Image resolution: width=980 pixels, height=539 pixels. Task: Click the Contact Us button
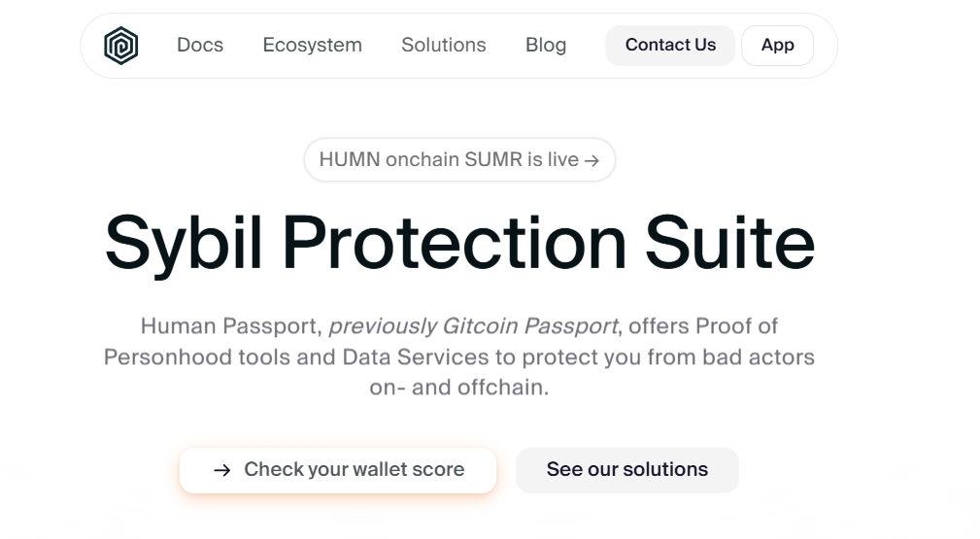[670, 45]
